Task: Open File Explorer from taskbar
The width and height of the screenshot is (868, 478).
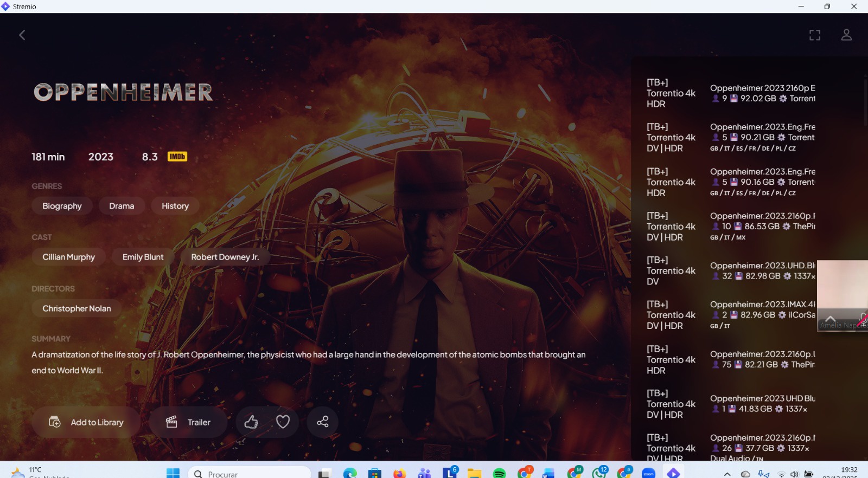Action: point(474,473)
